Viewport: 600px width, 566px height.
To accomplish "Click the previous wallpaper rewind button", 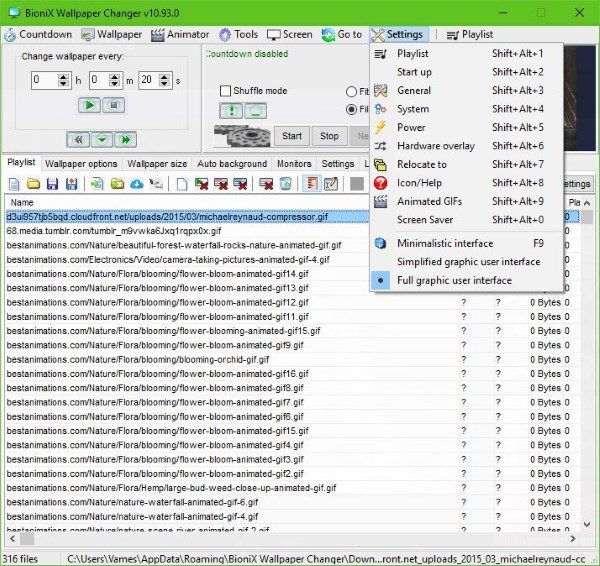I will pos(78,140).
